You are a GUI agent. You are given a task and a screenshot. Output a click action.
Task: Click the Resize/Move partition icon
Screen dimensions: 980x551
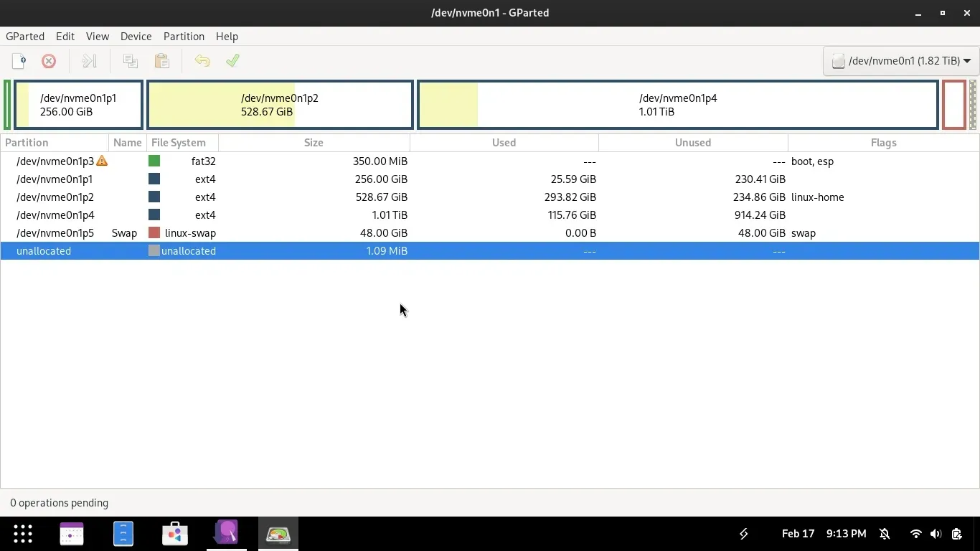click(89, 61)
